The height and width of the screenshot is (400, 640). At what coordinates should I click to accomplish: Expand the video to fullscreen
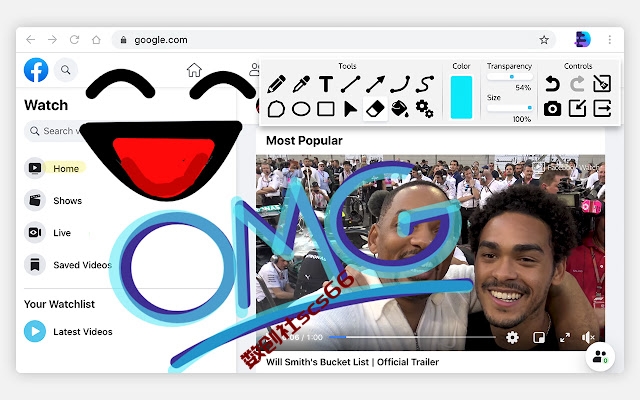pyautogui.click(x=565, y=338)
